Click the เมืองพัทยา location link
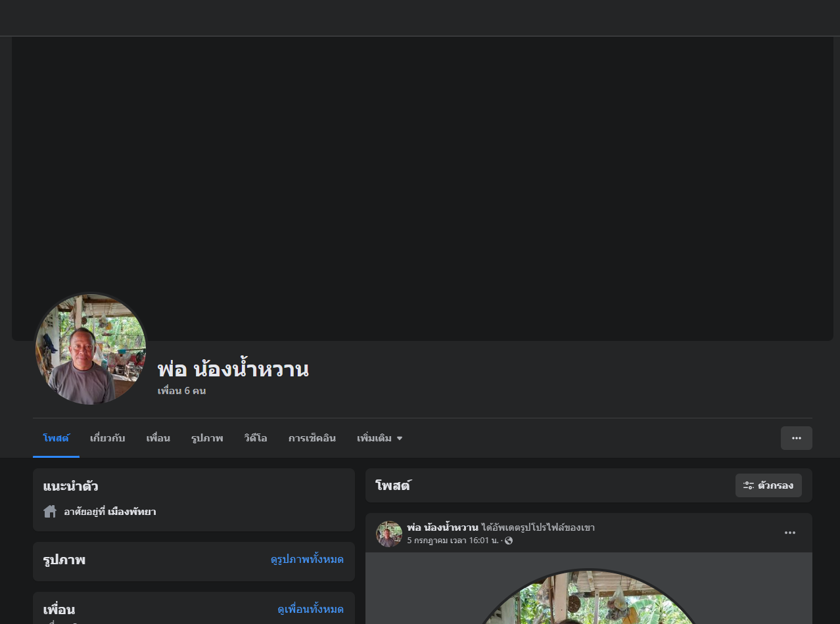The image size is (840, 624). coord(131,512)
